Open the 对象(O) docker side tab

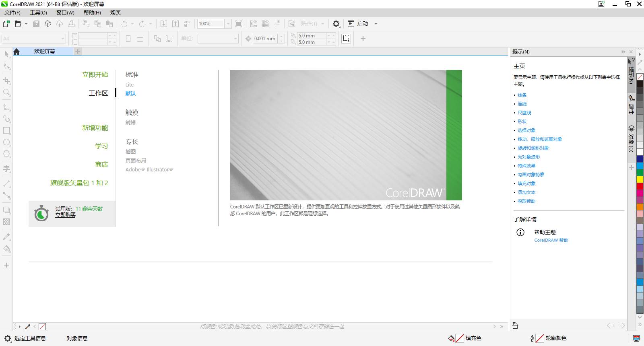click(x=631, y=139)
